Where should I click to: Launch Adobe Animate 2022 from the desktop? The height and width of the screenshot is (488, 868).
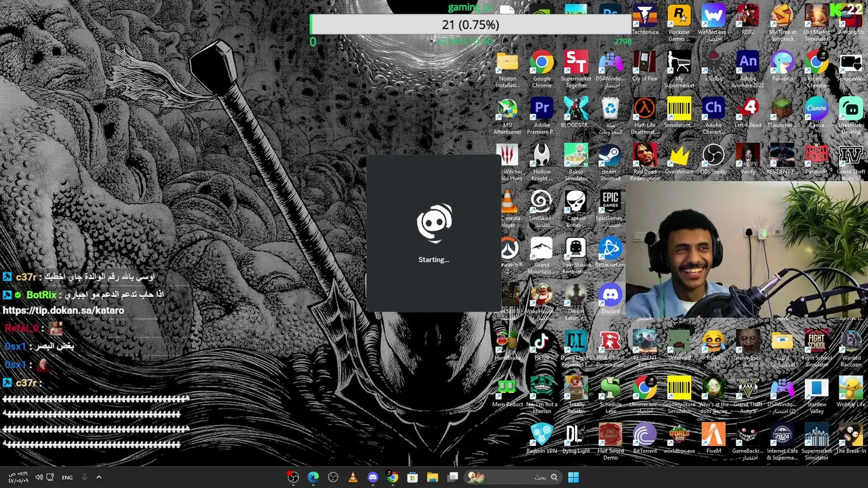point(748,68)
